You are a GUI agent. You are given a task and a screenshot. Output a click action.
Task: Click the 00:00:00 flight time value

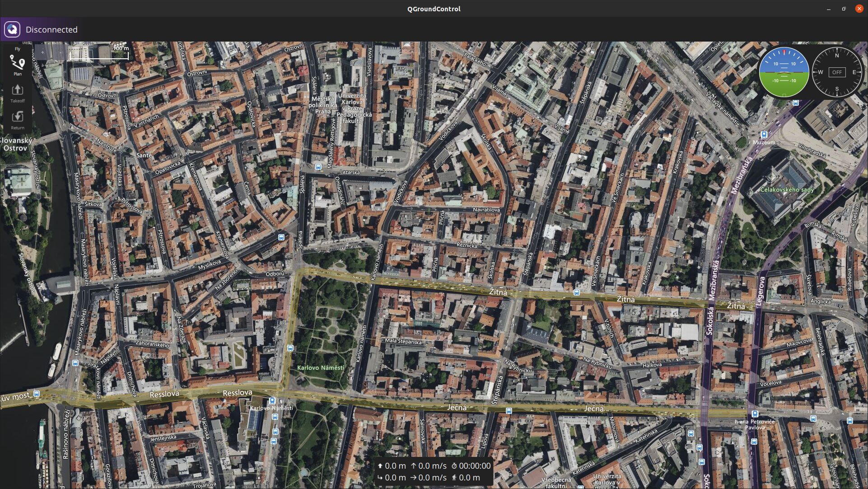[475, 466]
